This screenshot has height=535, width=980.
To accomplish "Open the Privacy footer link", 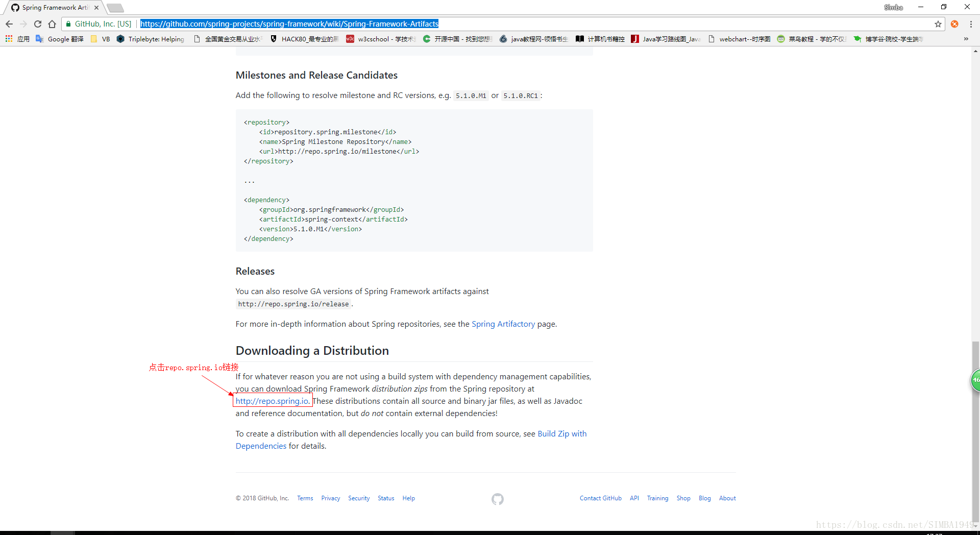I will tap(331, 498).
